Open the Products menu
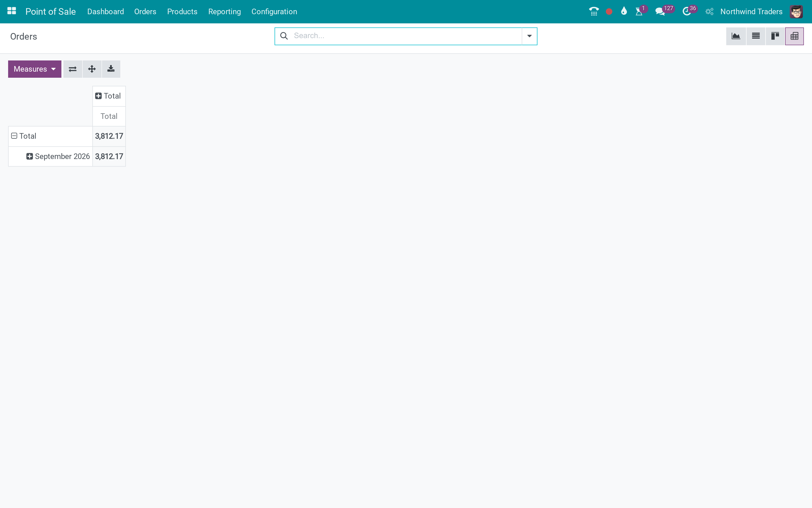Screen dimensions: 812x508 tap(182, 12)
